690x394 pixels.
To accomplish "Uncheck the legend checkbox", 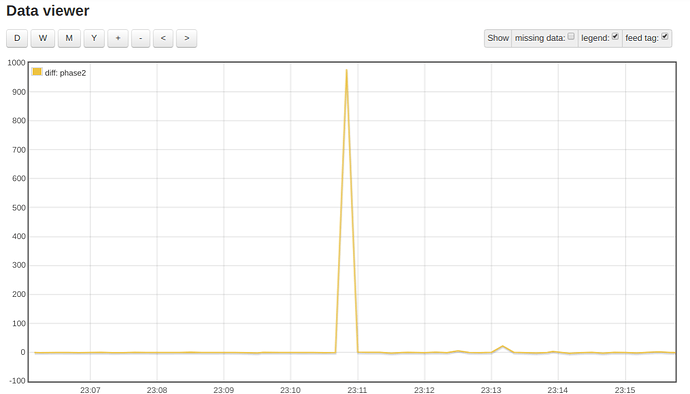I will (x=615, y=37).
